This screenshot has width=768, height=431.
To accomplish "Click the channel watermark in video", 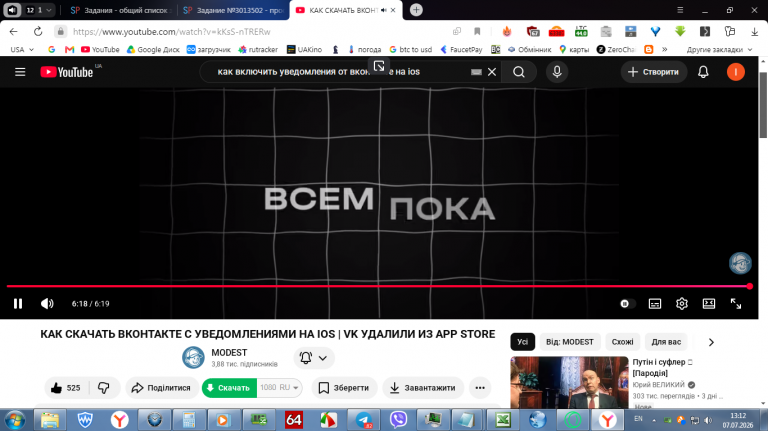I will point(740,263).
